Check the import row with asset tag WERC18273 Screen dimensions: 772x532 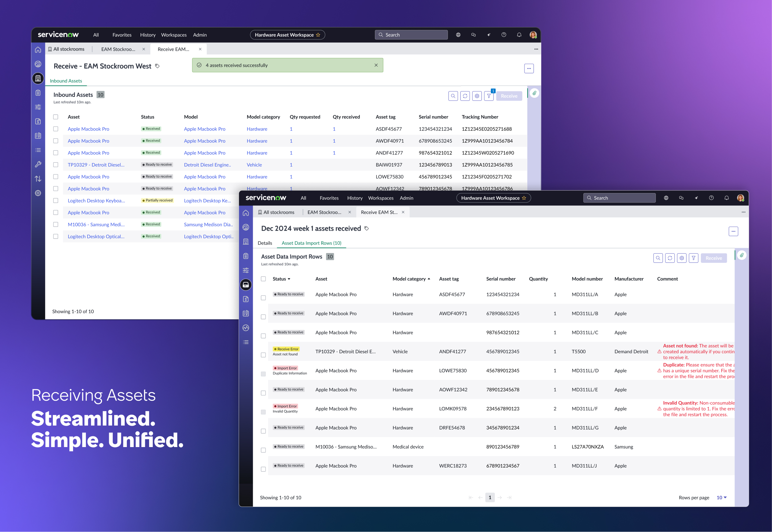pyautogui.click(x=263, y=469)
